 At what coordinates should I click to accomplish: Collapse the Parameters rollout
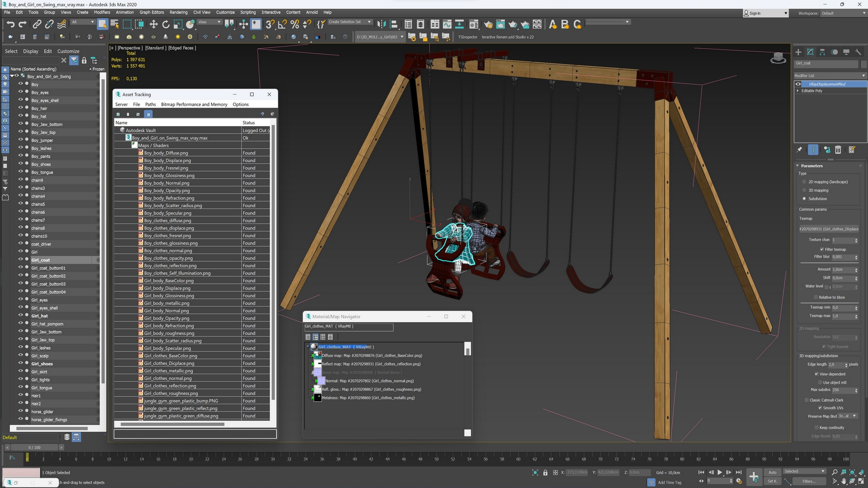click(x=797, y=166)
